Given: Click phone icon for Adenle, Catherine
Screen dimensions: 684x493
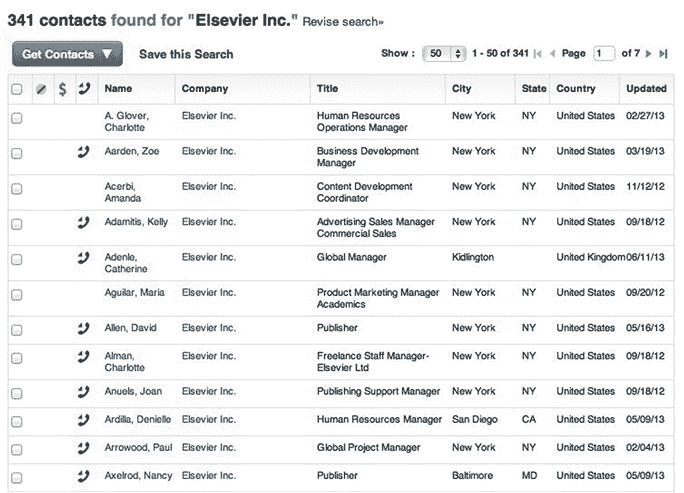Looking at the screenshot, I should click(83, 258).
